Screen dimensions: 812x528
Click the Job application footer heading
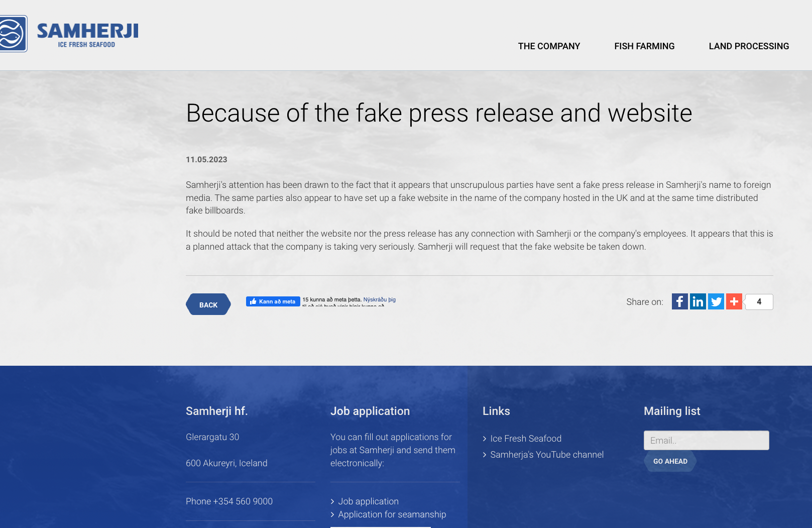[370, 411]
